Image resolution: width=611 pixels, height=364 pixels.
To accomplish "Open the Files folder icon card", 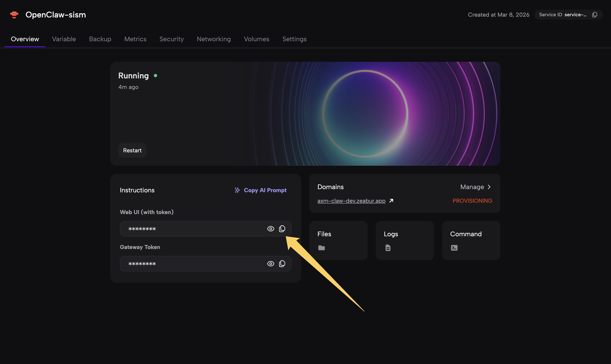I will point(321,248).
